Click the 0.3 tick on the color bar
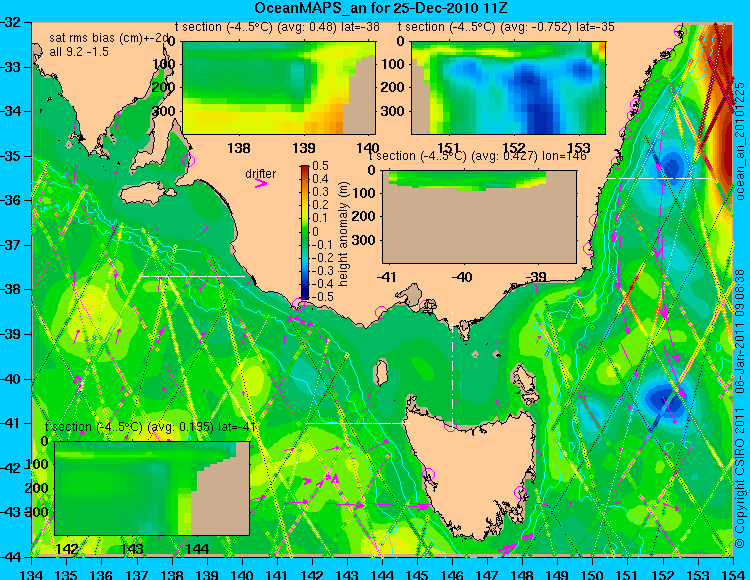The width and height of the screenshot is (750, 580). coord(320,192)
